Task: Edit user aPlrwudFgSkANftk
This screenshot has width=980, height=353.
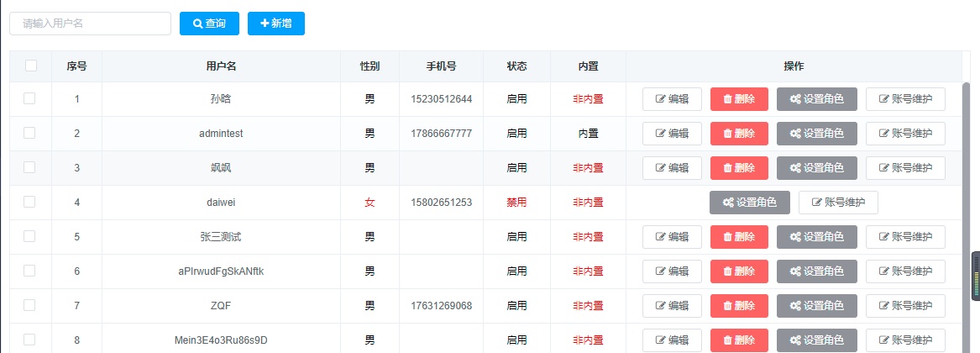Action: pyautogui.click(x=672, y=271)
